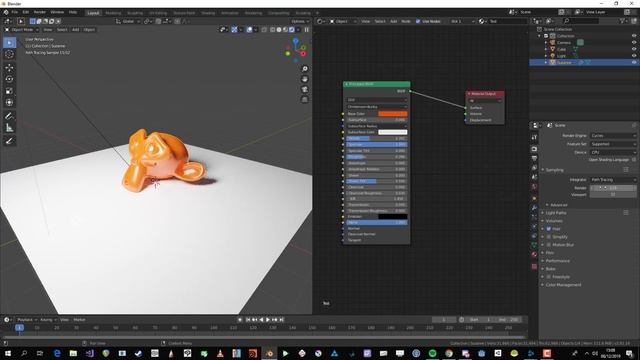Open the File menu
Screen dimensions: 640x360
point(15,12)
